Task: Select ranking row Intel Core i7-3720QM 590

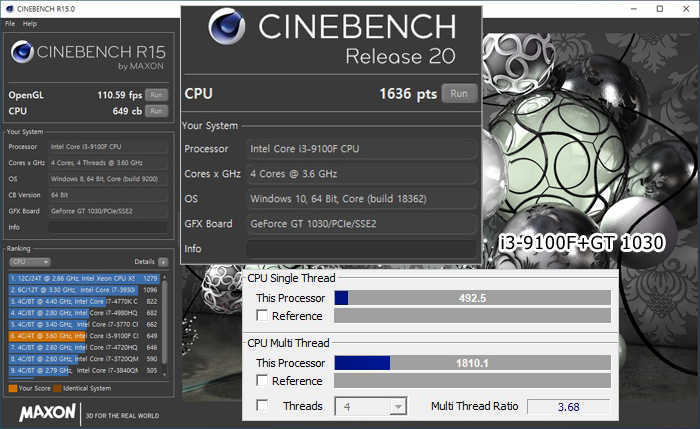Action: click(x=84, y=359)
